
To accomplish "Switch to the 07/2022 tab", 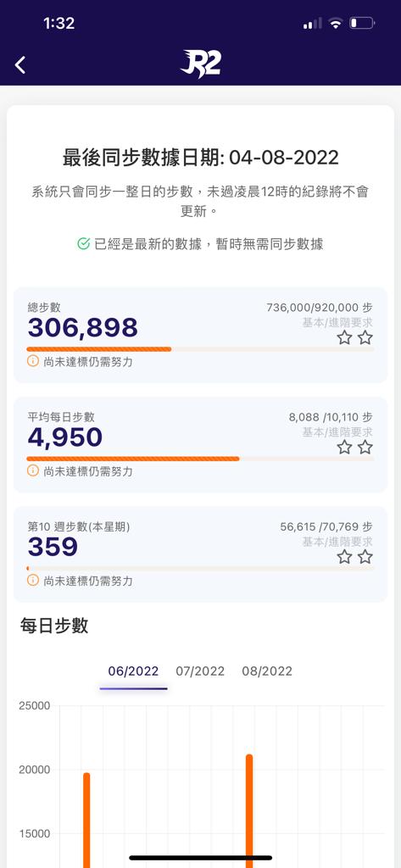I will coord(200,671).
